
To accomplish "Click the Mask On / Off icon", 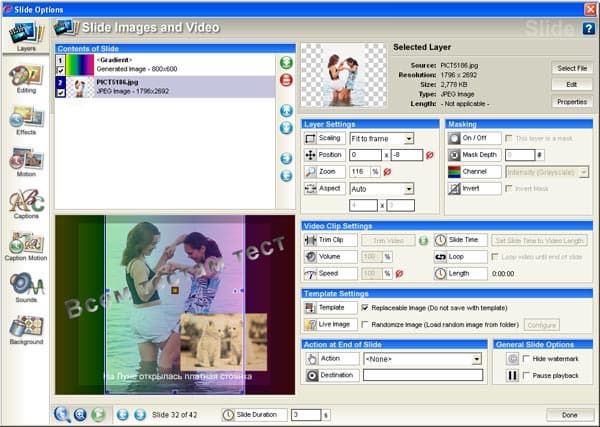I will pyautogui.click(x=454, y=138).
